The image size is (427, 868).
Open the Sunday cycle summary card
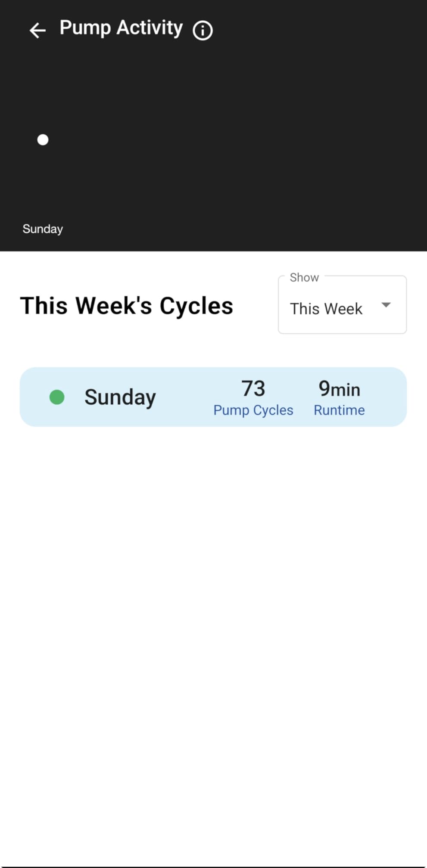213,397
